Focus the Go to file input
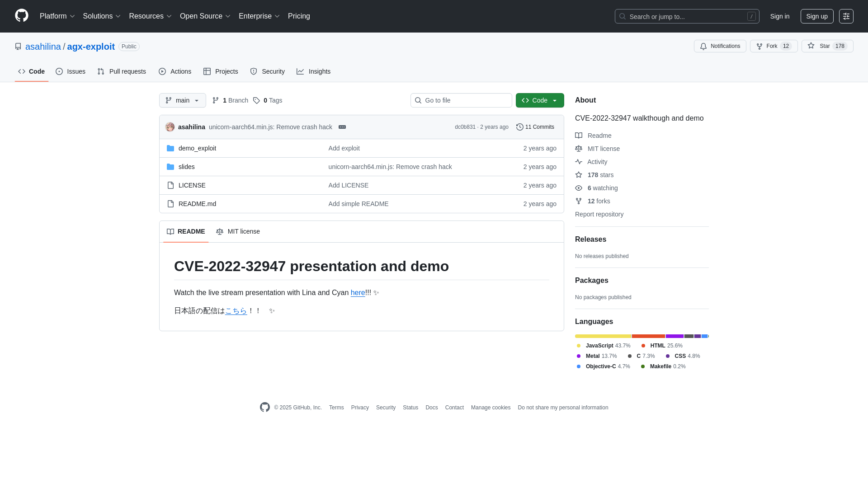 (461, 100)
